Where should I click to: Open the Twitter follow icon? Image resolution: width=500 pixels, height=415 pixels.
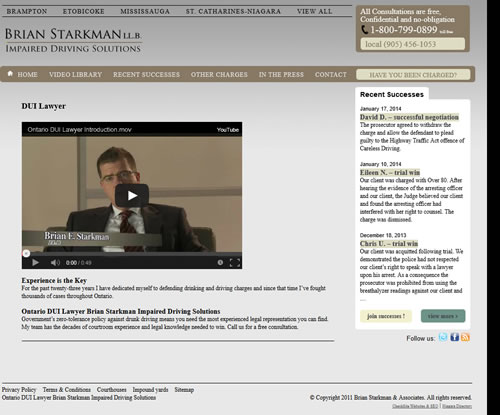point(443,337)
